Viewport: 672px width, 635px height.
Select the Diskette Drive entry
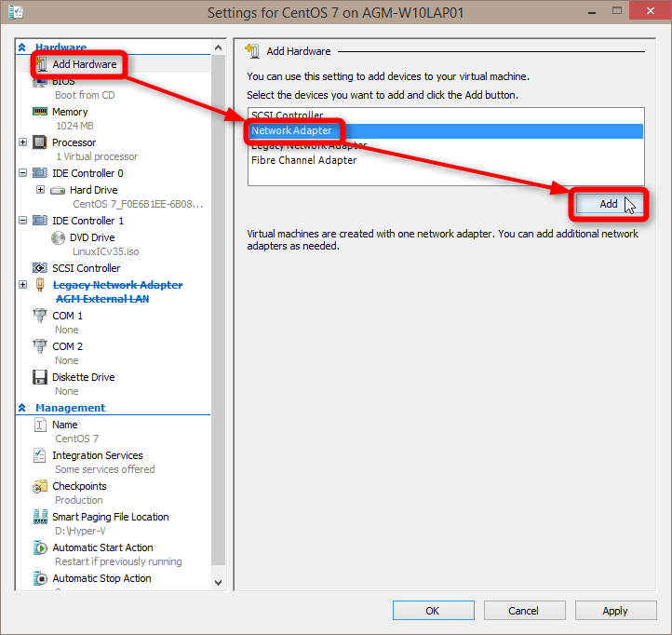click(x=84, y=377)
